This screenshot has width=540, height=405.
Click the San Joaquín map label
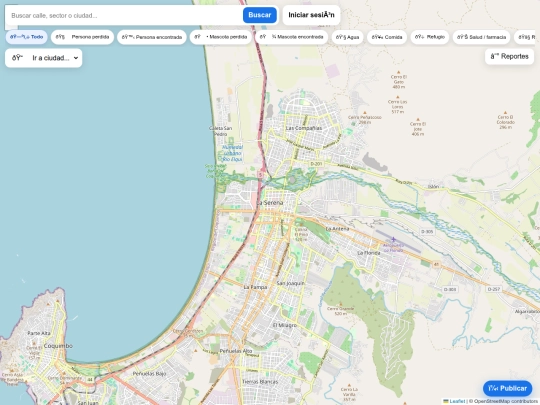(x=291, y=283)
